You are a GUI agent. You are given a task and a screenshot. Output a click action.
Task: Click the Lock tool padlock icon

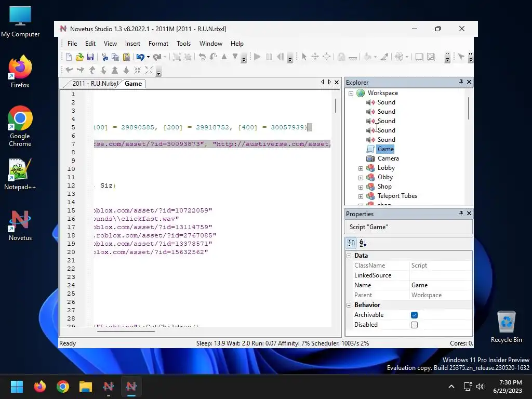(341, 57)
